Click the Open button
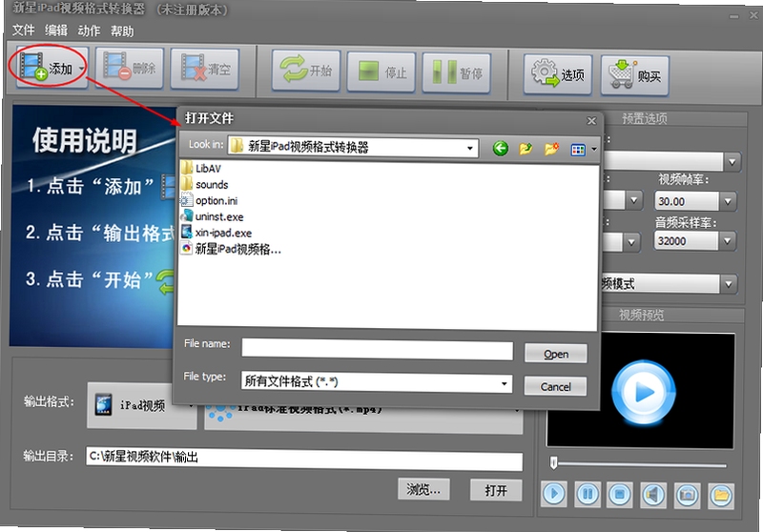Viewport: 763px width, 532px height. (556, 354)
